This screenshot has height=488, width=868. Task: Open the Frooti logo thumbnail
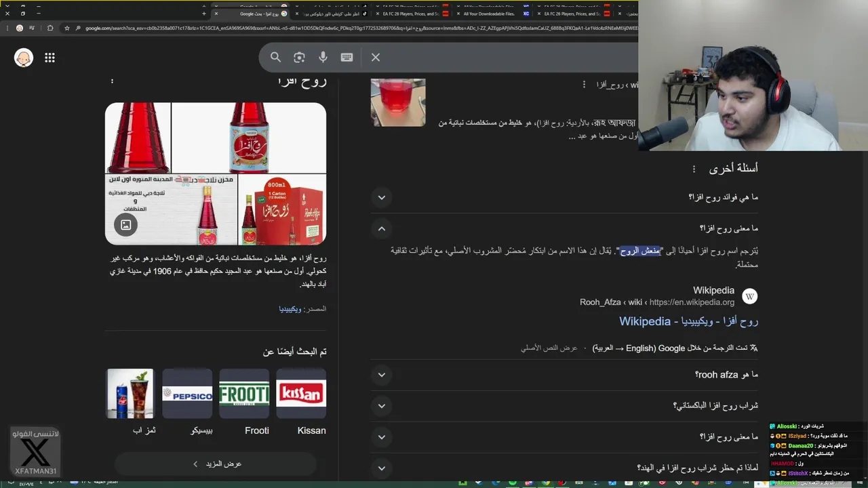[x=244, y=393]
